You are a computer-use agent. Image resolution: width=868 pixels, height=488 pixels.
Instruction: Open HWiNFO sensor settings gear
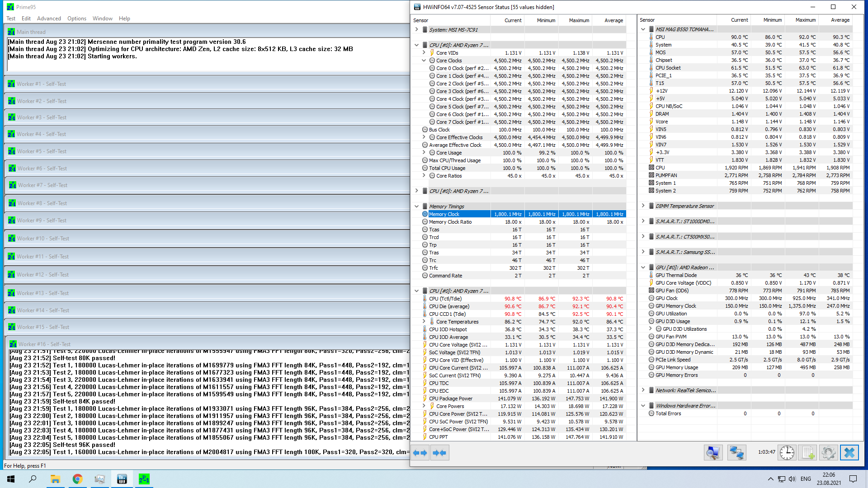[828, 452]
